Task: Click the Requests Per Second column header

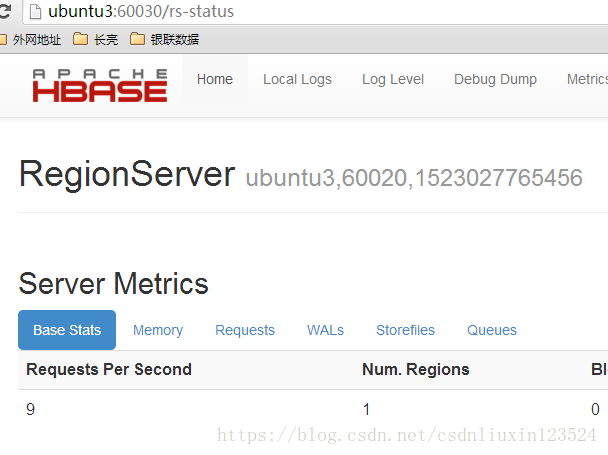Action: pos(109,369)
